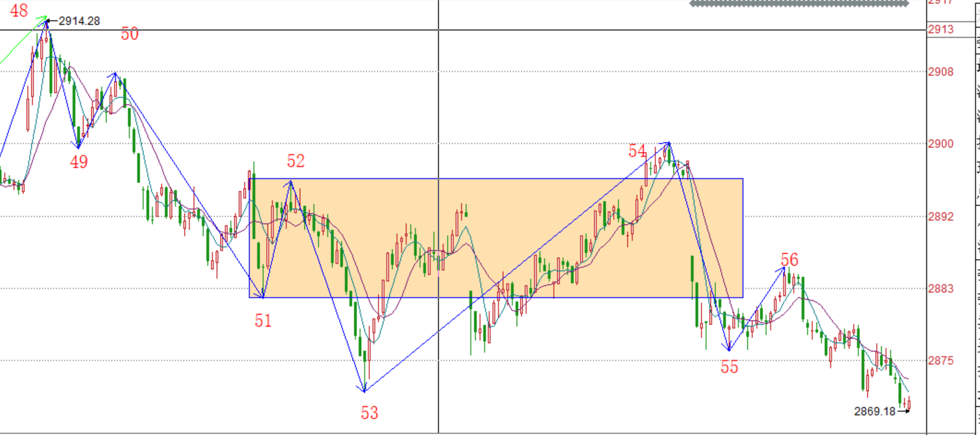Image resolution: width=980 pixels, height=435 pixels.
Task: Select the wave marker numbered 52
Action: pyautogui.click(x=295, y=161)
